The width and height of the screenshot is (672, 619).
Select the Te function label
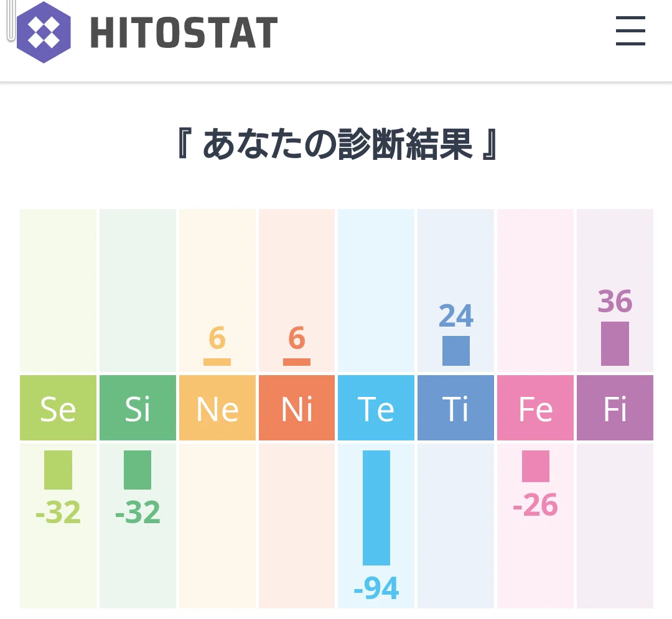376,408
